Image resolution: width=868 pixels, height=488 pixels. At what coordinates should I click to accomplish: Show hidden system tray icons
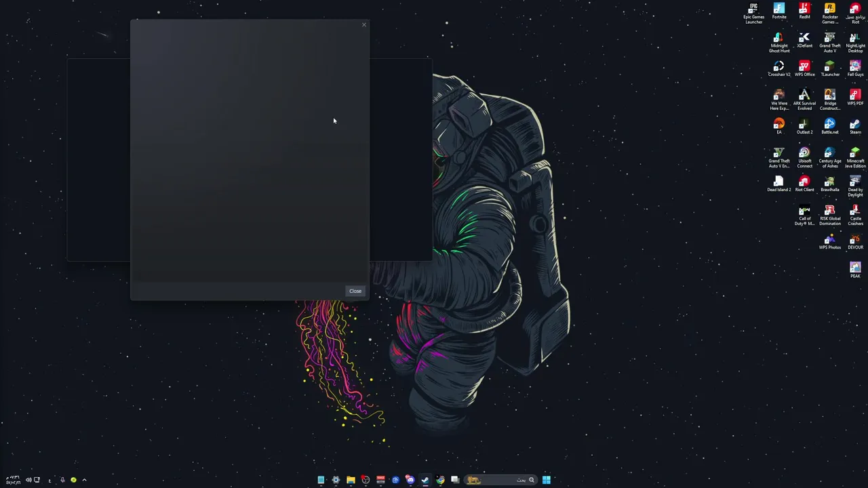pos(84,480)
